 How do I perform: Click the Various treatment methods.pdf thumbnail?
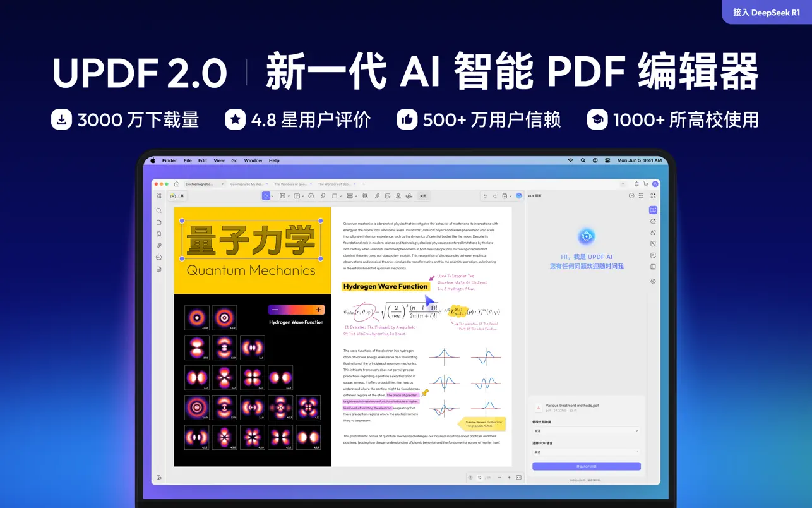[x=539, y=408]
